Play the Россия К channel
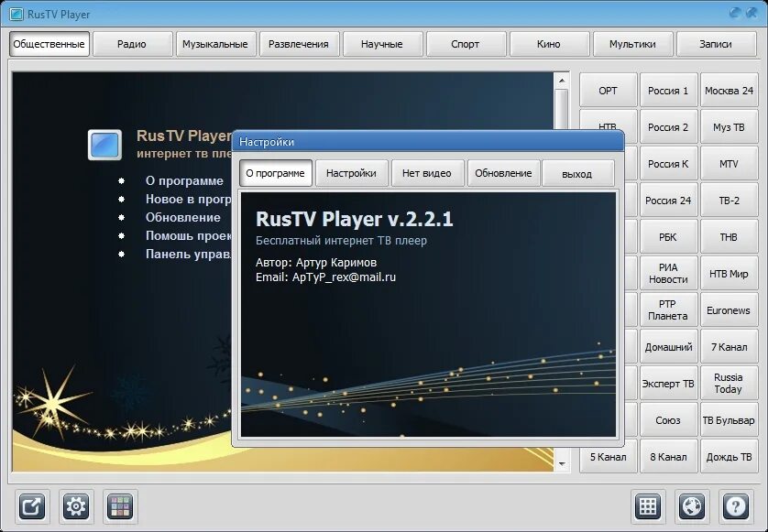The image size is (768, 532). tap(668, 164)
